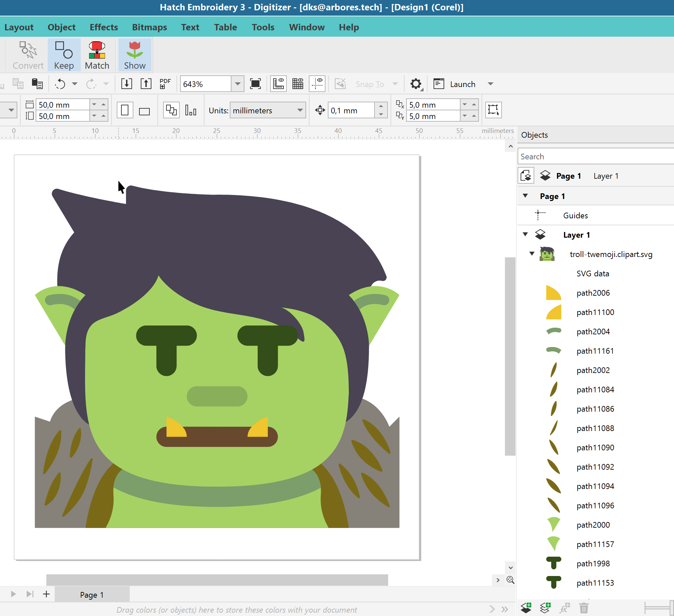Click the Page 1 tab

(92, 595)
